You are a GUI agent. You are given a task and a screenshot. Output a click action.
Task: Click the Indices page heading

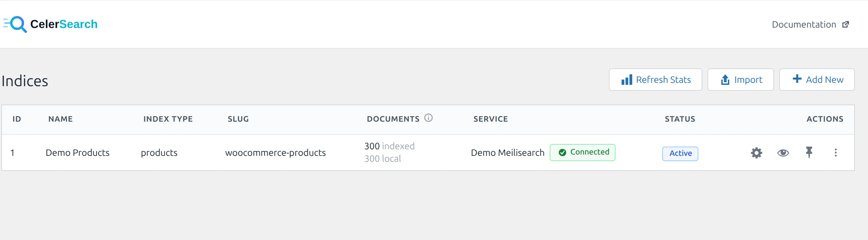[25, 81]
